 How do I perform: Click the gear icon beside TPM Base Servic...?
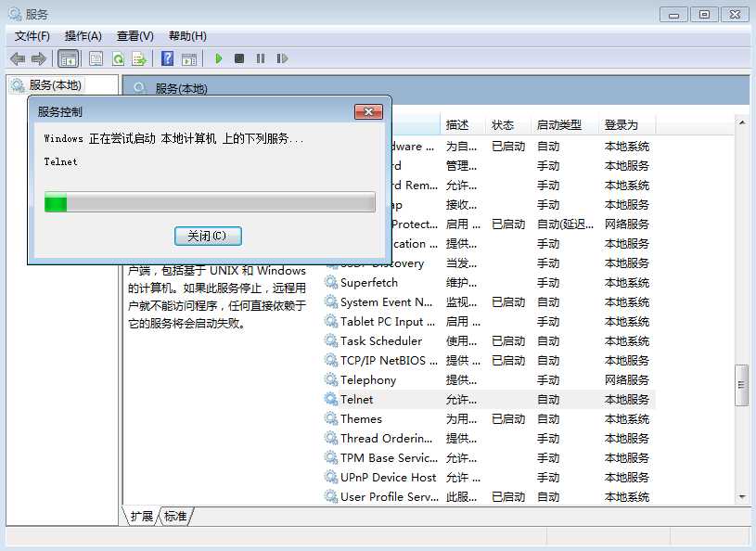(x=331, y=457)
